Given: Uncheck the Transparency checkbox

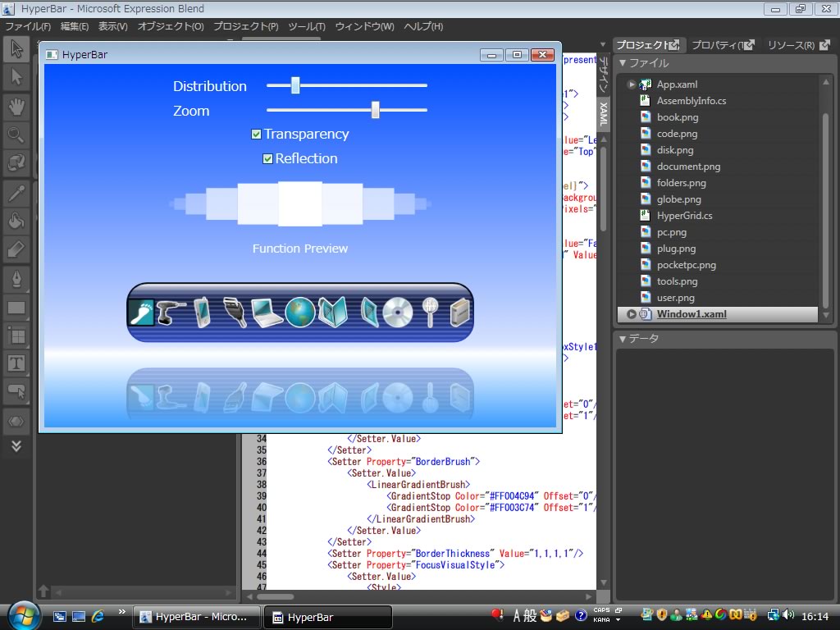Looking at the screenshot, I should tap(256, 134).
